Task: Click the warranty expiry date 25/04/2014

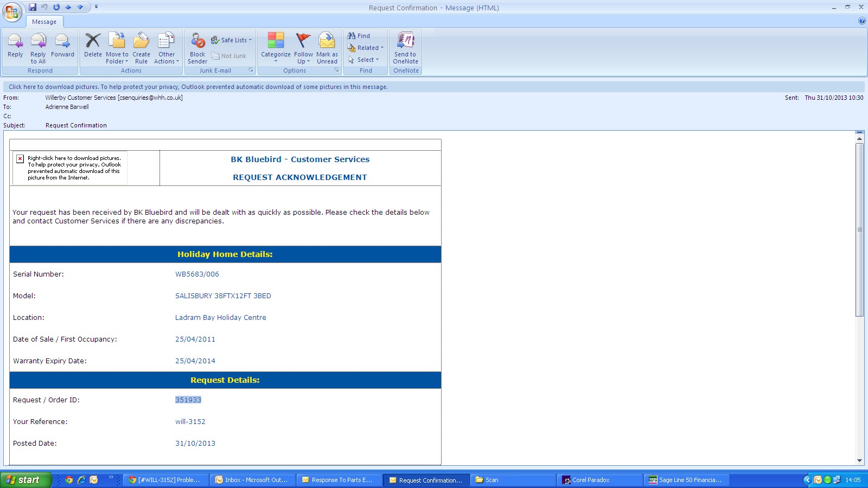Action: pyautogui.click(x=195, y=361)
